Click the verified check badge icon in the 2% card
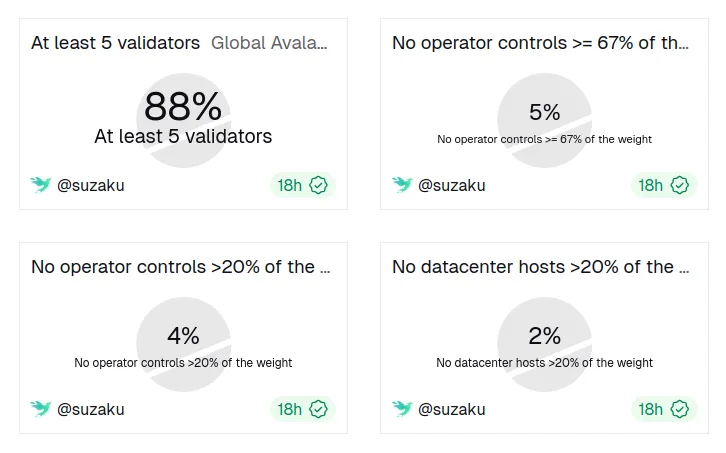This screenshot has width=726, height=453. click(680, 409)
